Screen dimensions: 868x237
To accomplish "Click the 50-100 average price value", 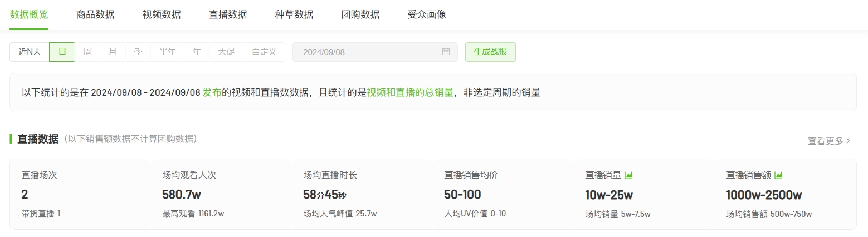I will point(462,195).
